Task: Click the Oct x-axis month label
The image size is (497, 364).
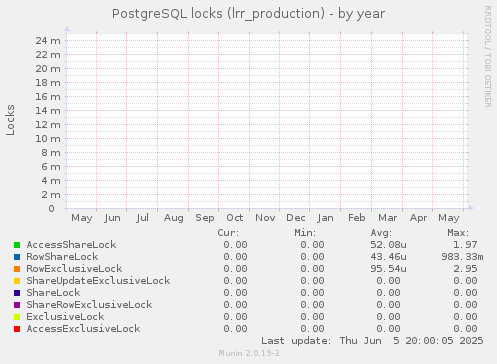Action: (x=235, y=218)
